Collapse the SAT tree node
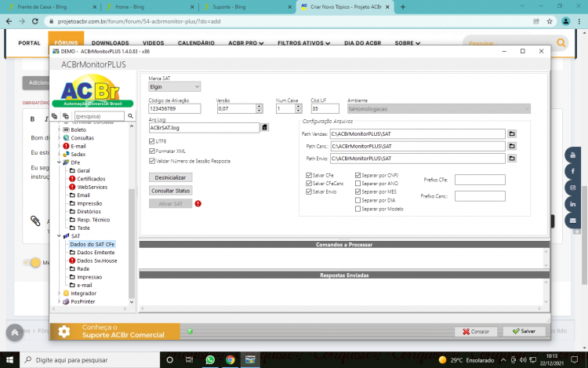 pos(59,236)
